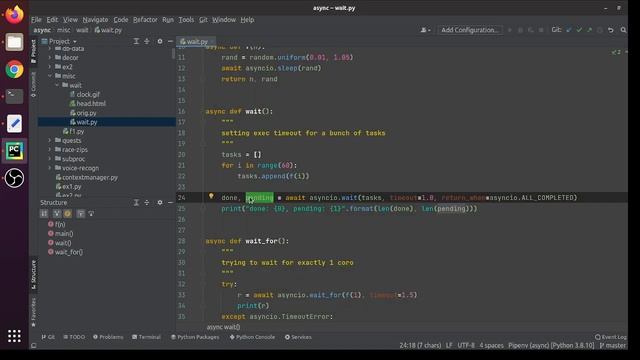Screen dimensions: 640x360
Task: Open the Terminal tool window
Action: [x=146, y=337]
